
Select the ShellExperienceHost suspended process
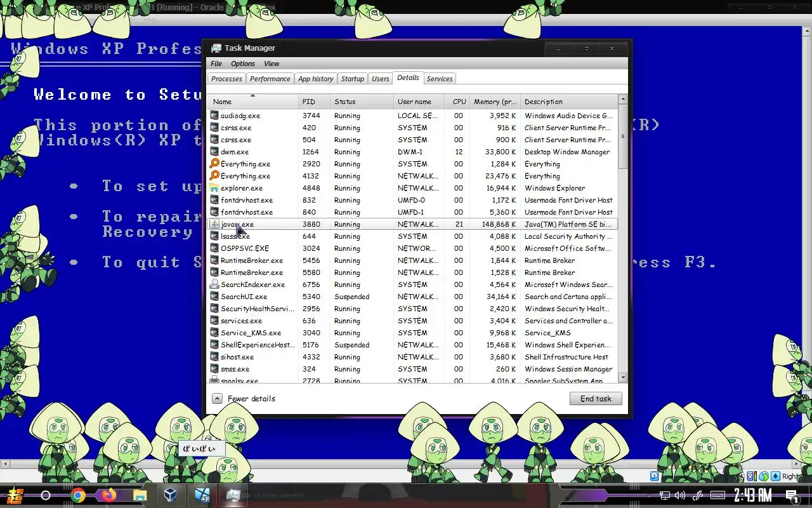(x=412, y=345)
